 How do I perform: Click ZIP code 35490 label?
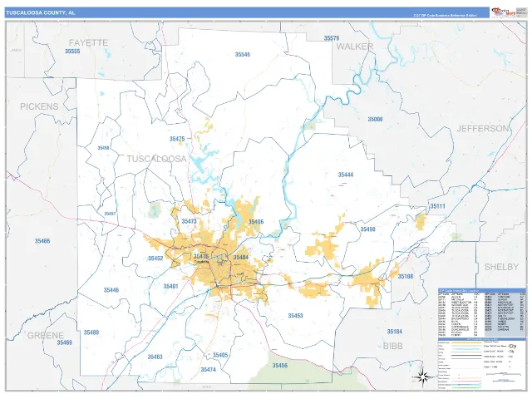pos(367,229)
